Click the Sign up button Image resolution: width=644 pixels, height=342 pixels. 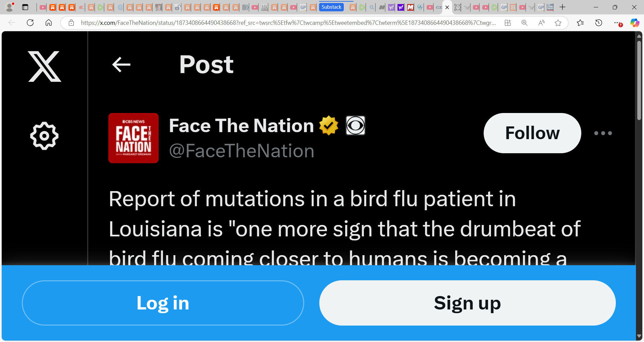click(x=468, y=303)
